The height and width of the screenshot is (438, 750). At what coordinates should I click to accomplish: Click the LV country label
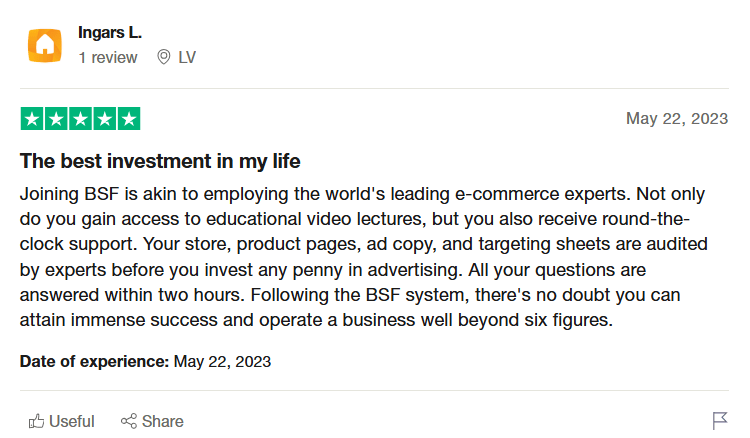coord(187,57)
